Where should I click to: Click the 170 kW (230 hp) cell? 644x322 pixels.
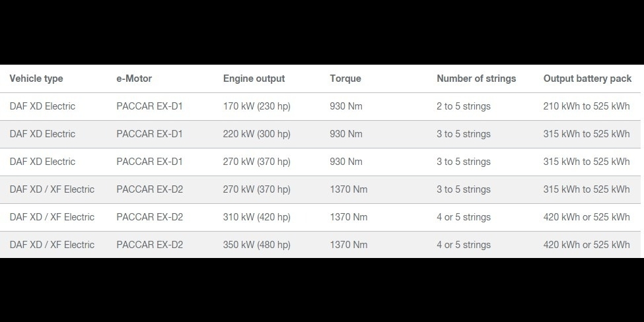point(256,106)
